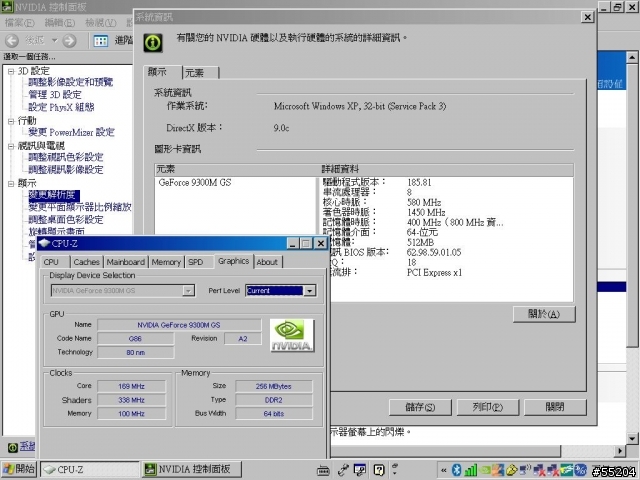The width and height of the screenshot is (640, 480).
Task: Click the NVIDIA logo in CPU-Z Graphics tab
Action: click(x=292, y=336)
